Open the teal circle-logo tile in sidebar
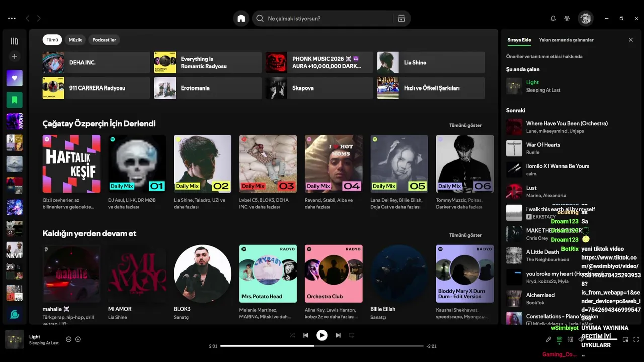644x362 pixels. pos(14,314)
